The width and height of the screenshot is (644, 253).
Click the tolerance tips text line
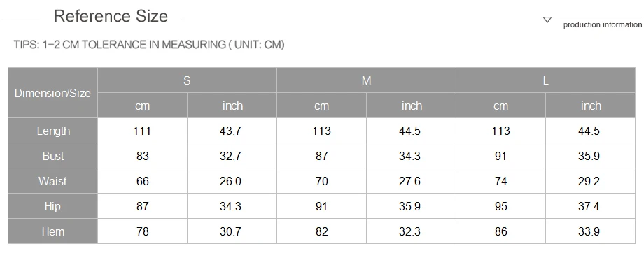(149, 44)
